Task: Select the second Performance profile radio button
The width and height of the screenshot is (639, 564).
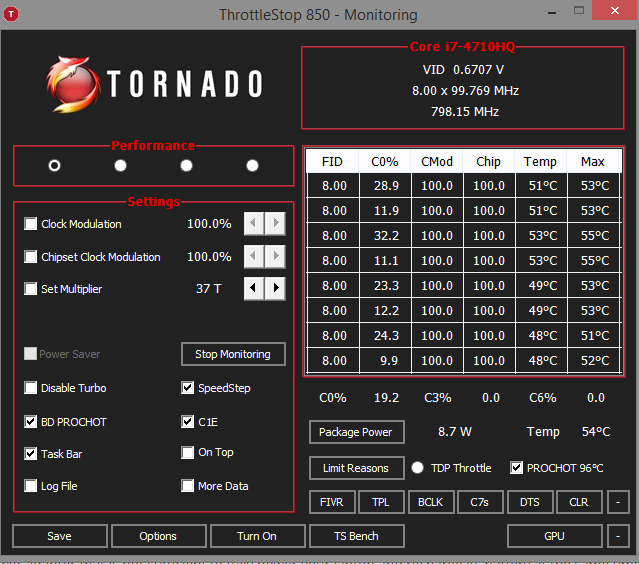Action: click(x=120, y=165)
